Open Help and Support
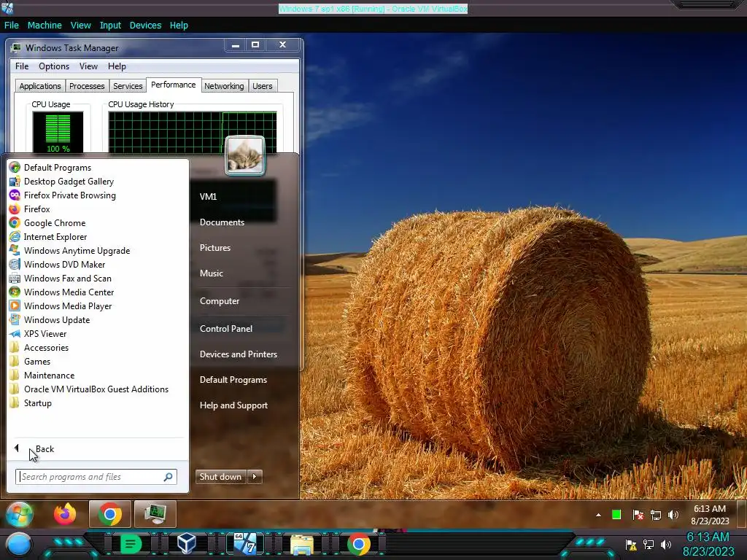 pyautogui.click(x=233, y=405)
